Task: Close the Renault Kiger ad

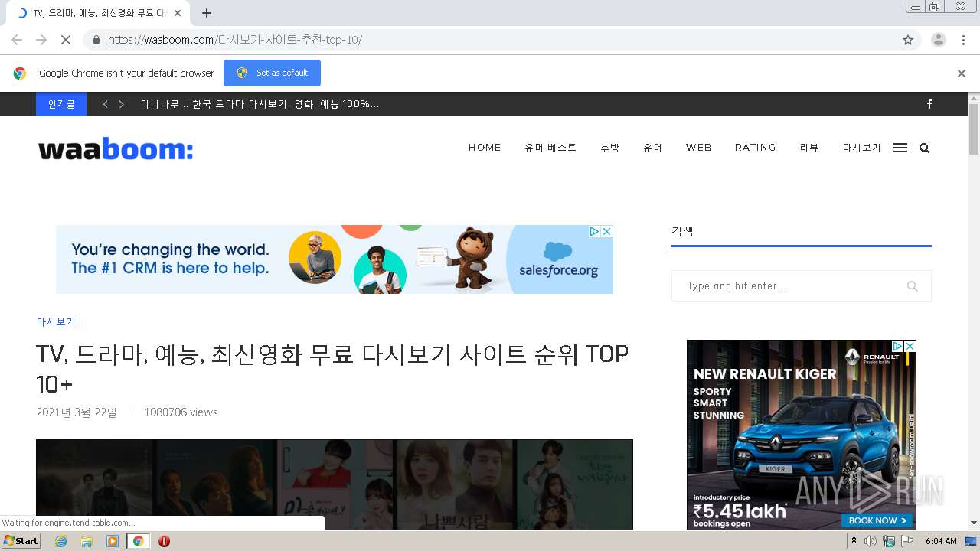Action: point(910,346)
